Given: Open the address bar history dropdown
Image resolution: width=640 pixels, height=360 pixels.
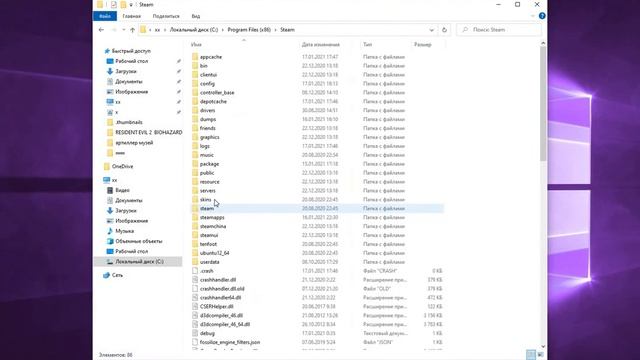Looking at the screenshot, I should (x=431, y=30).
